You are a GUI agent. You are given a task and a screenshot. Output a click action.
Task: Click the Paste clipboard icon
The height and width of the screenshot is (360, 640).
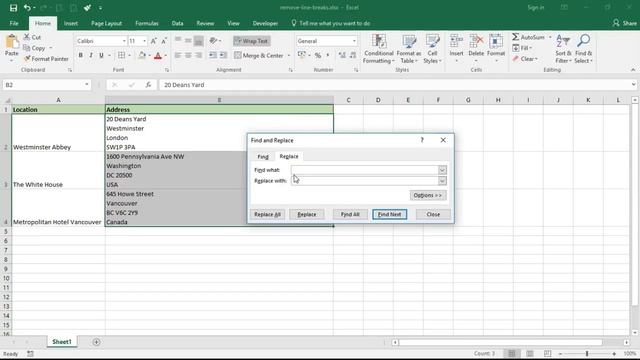click(x=12, y=42)
